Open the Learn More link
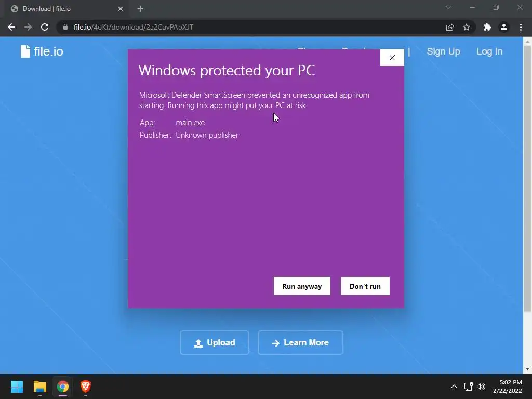The width and height of the screenshot is (532, 399). [x=300, y=343]
